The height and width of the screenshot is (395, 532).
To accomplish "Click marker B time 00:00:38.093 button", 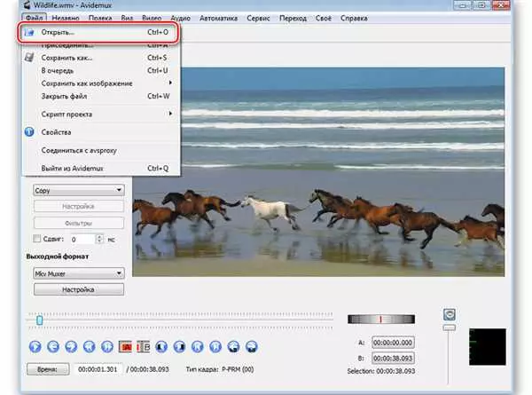I will (393, 358).
